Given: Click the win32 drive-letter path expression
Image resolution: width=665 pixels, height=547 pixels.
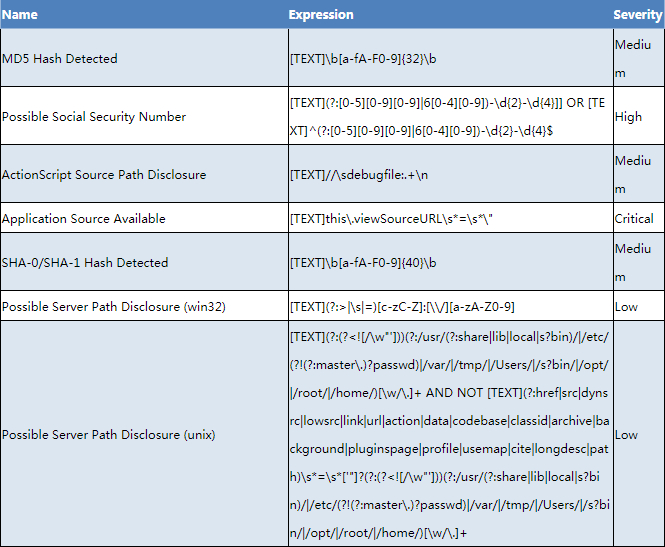Looking at the screenshot, I should (403, 306).
